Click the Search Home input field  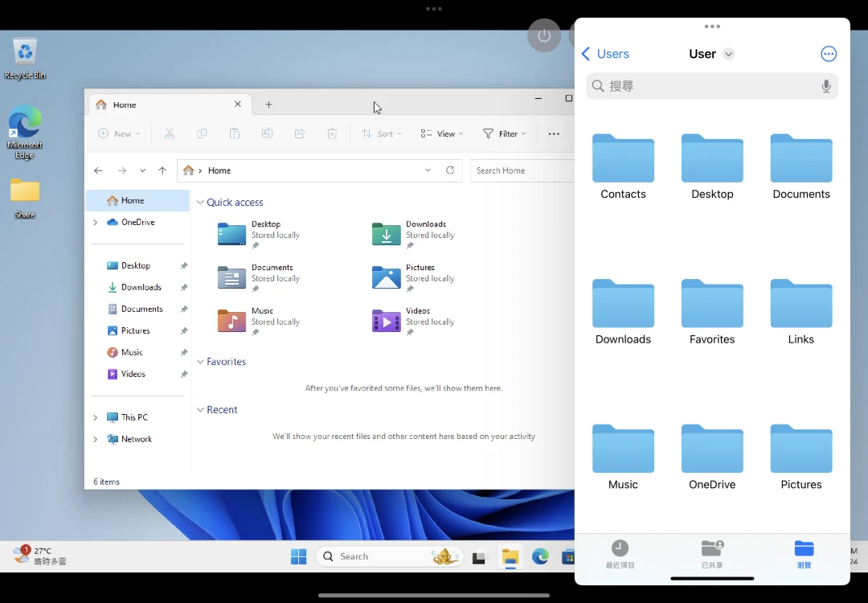pyautogui.click(x=521, y=170)
